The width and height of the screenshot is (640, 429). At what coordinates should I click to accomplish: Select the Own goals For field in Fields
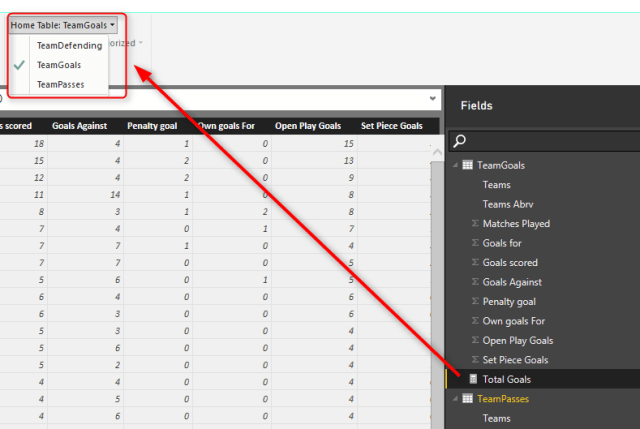(x=514, y=321)
